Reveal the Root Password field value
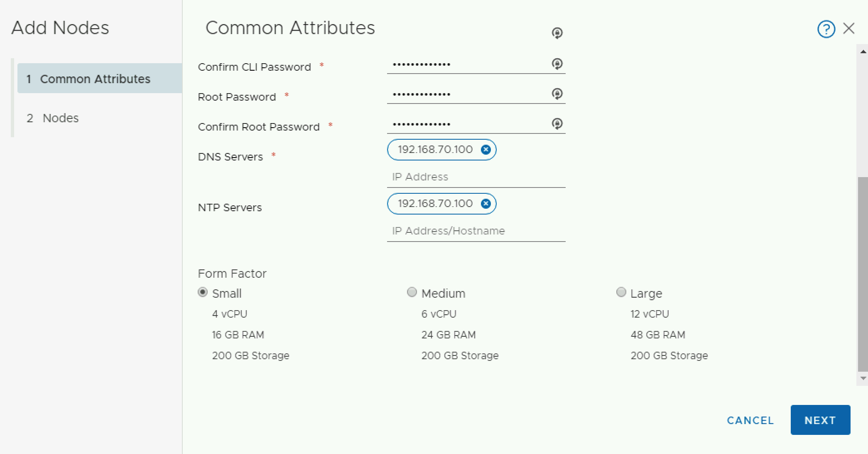 click(557, 94)
